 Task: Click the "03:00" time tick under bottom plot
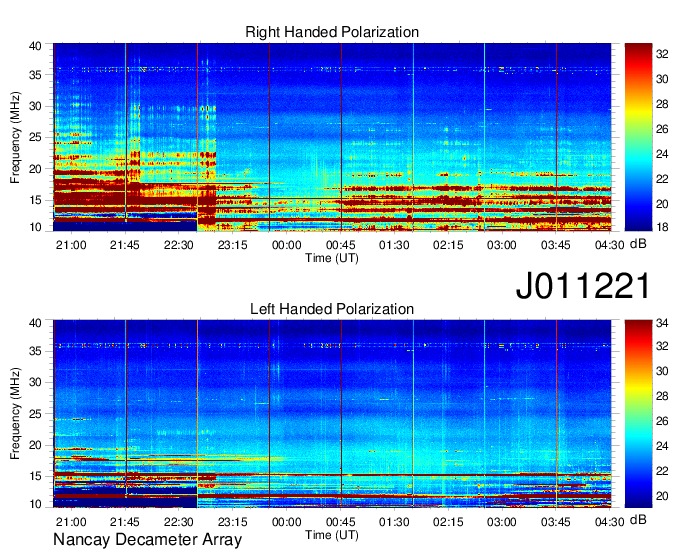pyautogui.click(x=502, y=522)
